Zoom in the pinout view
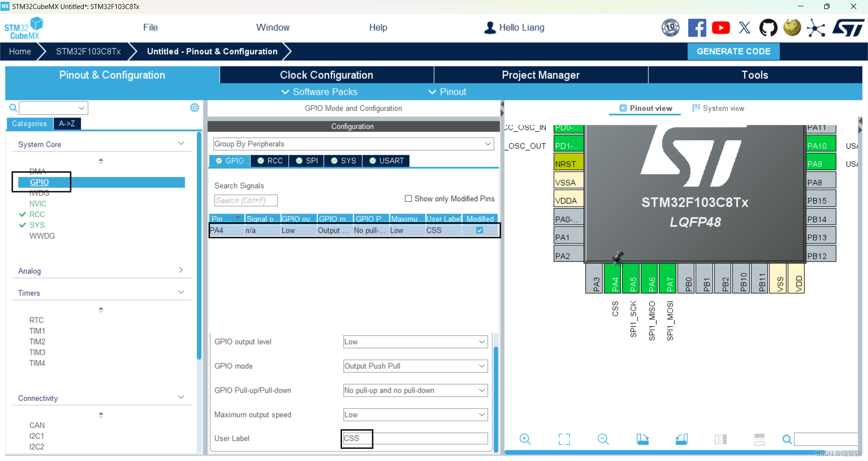Image resolution: width=868 pixels, height=461 pixels. point(525,439)
